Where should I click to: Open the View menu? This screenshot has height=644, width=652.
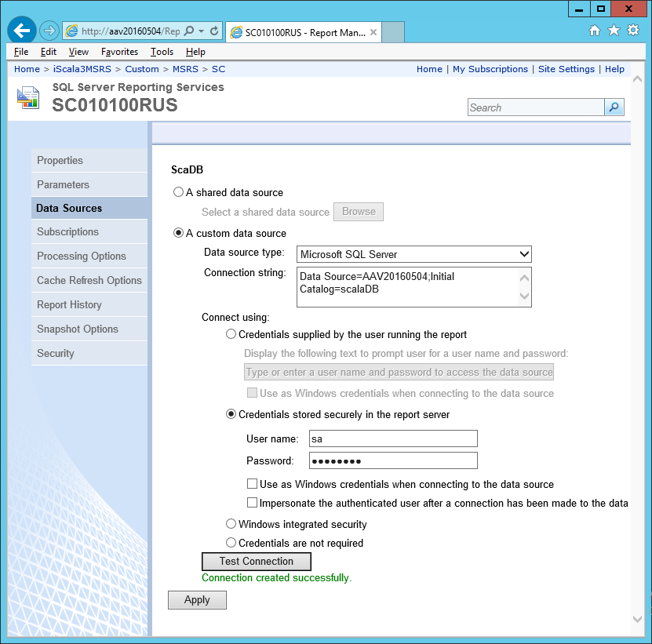pos(78,52)
